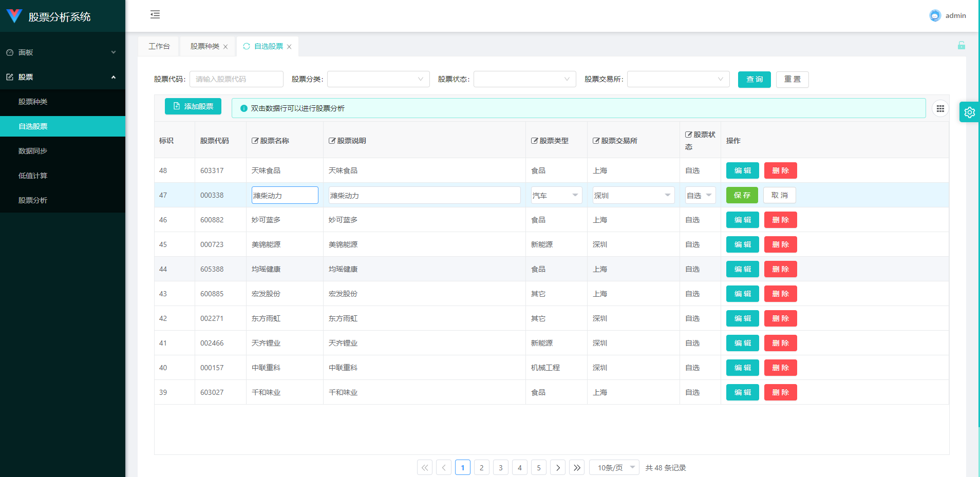Viewport: 980px width, 477px height.
Task: Switch to the 工作台 tab
Action: tap(159, 46)
